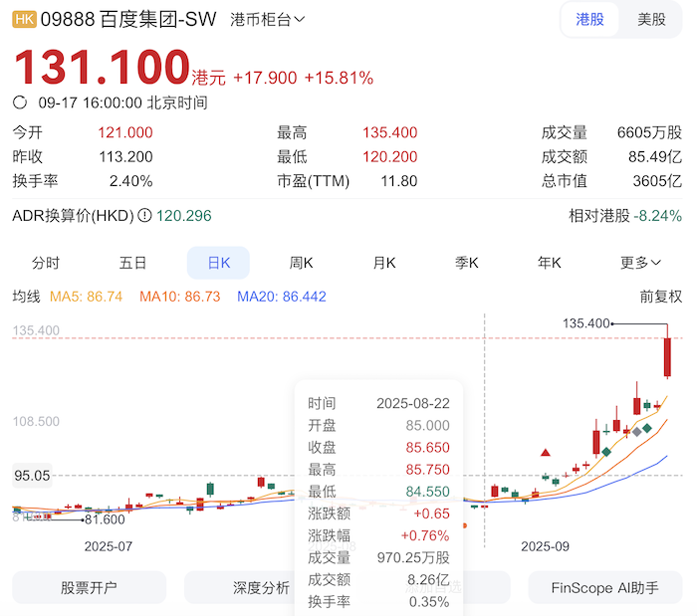Switch to 美股 market toggle
Image resolution: width=697 pixels, height=616 pixels.
tap(651, 20)
